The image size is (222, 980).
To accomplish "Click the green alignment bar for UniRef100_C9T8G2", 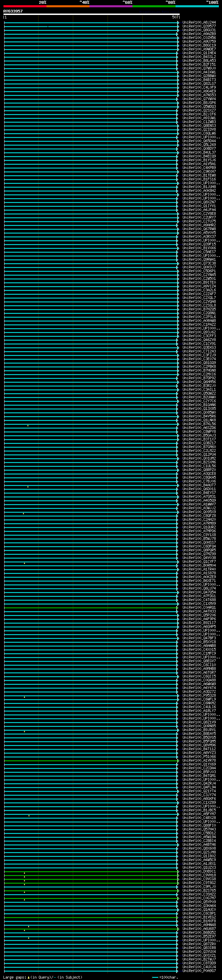I will (91, 883).
